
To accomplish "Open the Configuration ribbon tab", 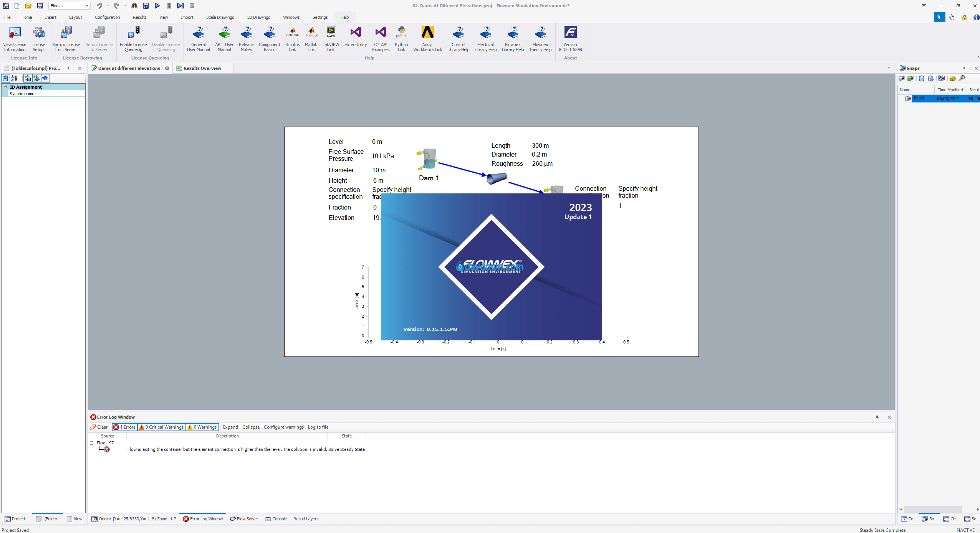I will pyautogui.click(x=107, y=17).
